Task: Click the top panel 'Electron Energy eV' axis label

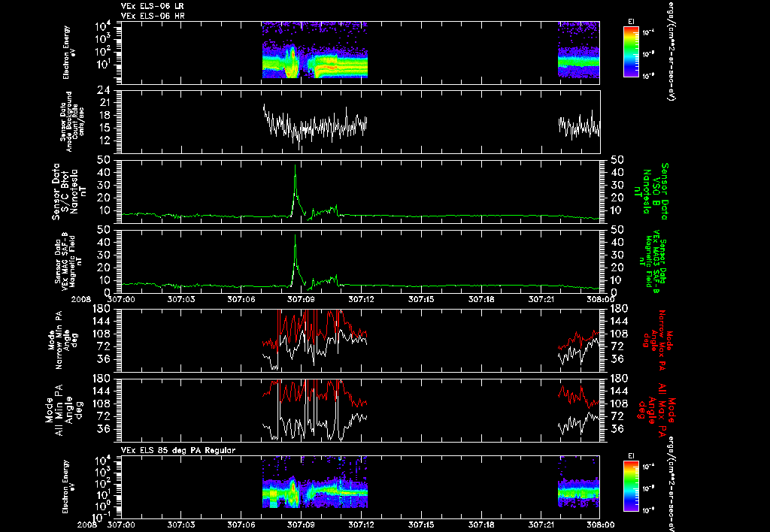Action: point(68,53)
